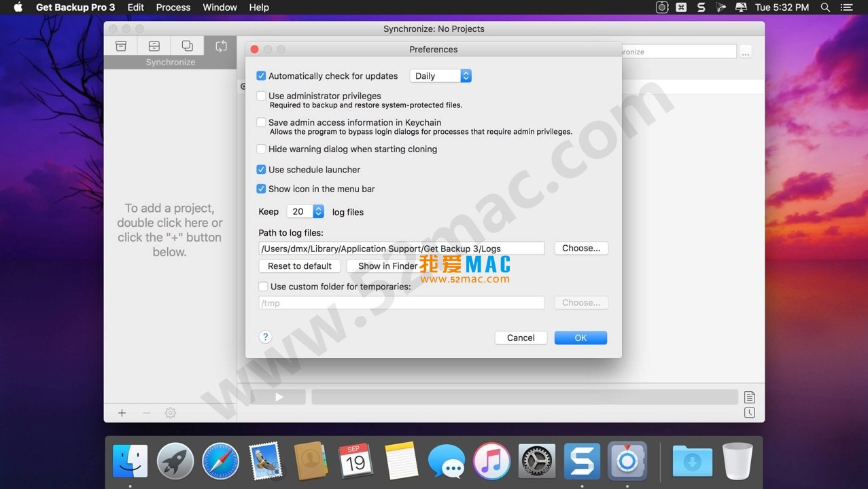Open Snagit S icon in Dock
Viewport: 868px width, 489px height.
coord(582,461)
